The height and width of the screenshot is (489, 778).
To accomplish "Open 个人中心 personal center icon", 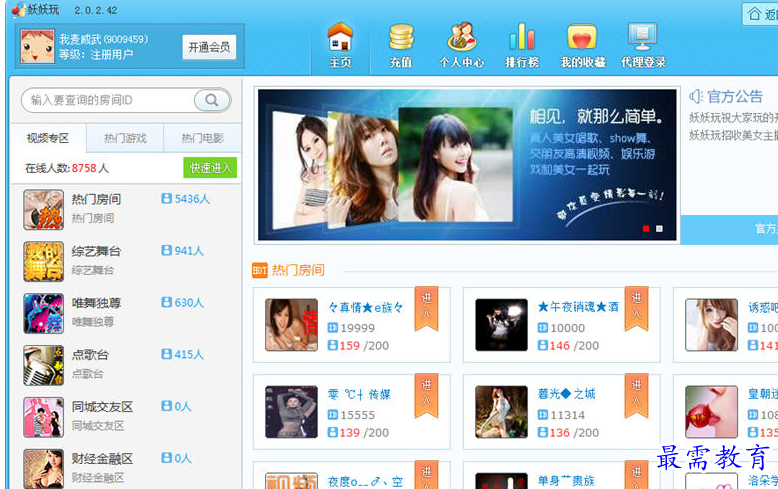I will tap(461, 37).
